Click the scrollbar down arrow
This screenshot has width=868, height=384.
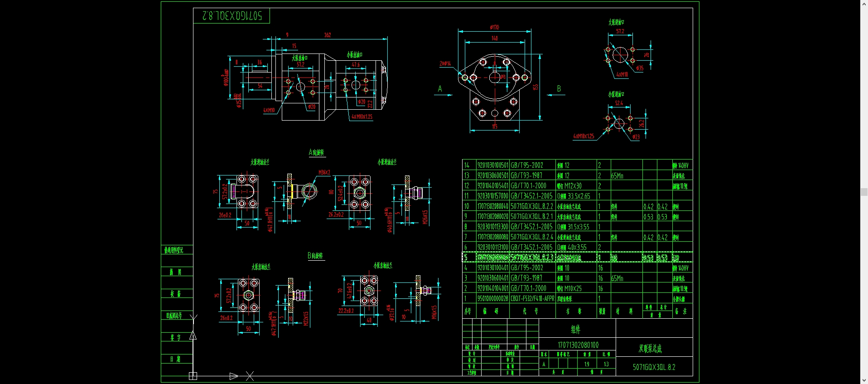[x=864, y=380]
